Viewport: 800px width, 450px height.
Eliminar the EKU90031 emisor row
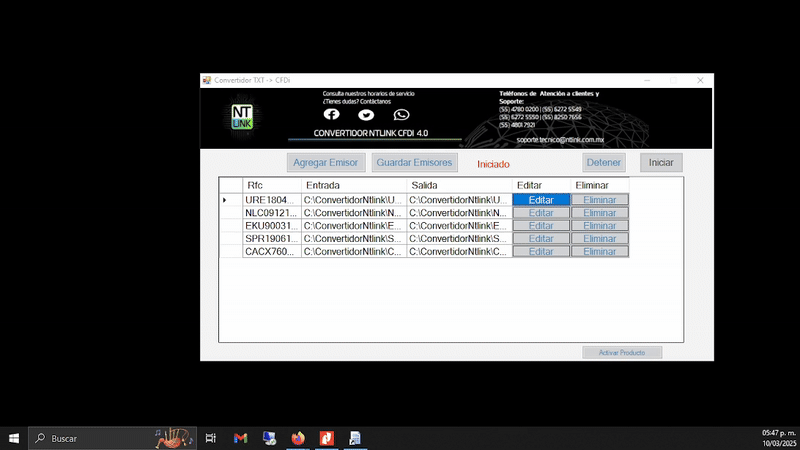click(x=599, y=226)
